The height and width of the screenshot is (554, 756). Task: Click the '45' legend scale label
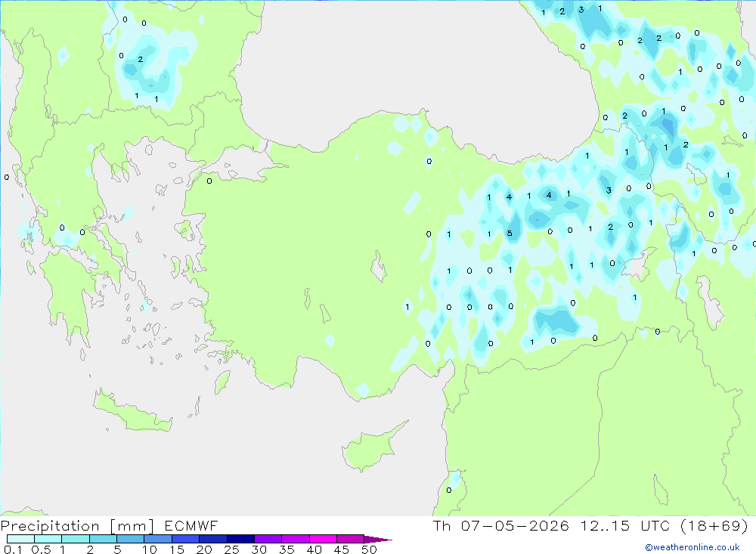pos(342,549)
